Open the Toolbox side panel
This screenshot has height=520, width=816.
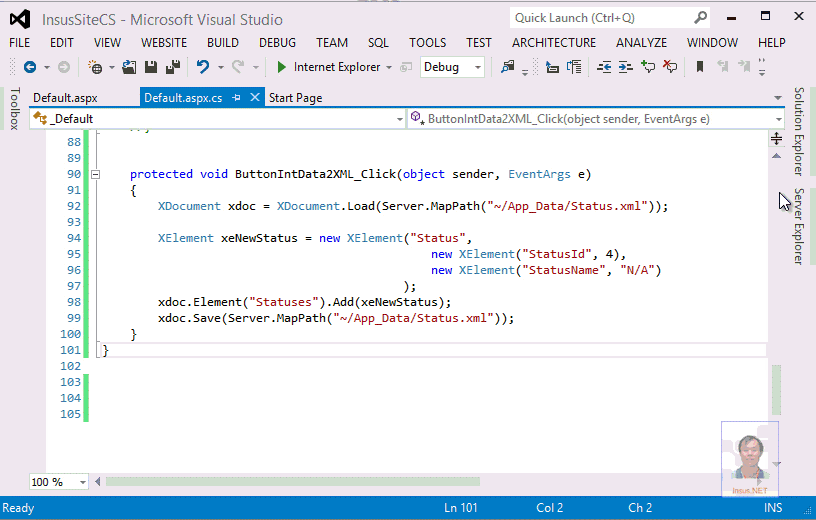click(x=14, y=108)
